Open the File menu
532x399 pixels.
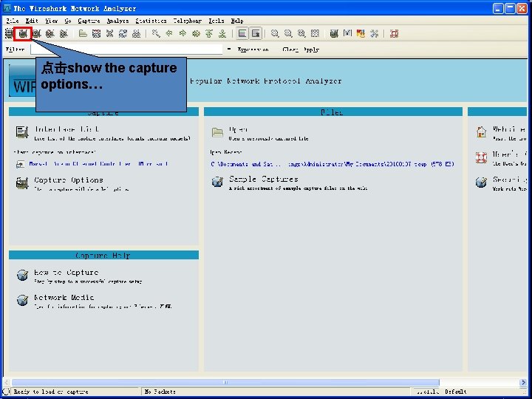[x=13, y=21]
